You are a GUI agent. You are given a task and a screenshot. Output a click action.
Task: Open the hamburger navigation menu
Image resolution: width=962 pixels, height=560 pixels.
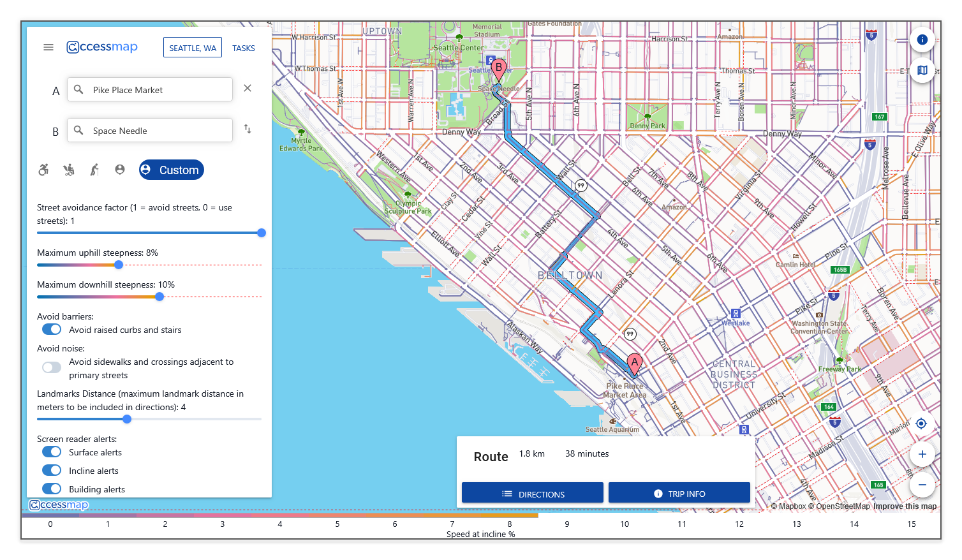(x=48, y=47)
